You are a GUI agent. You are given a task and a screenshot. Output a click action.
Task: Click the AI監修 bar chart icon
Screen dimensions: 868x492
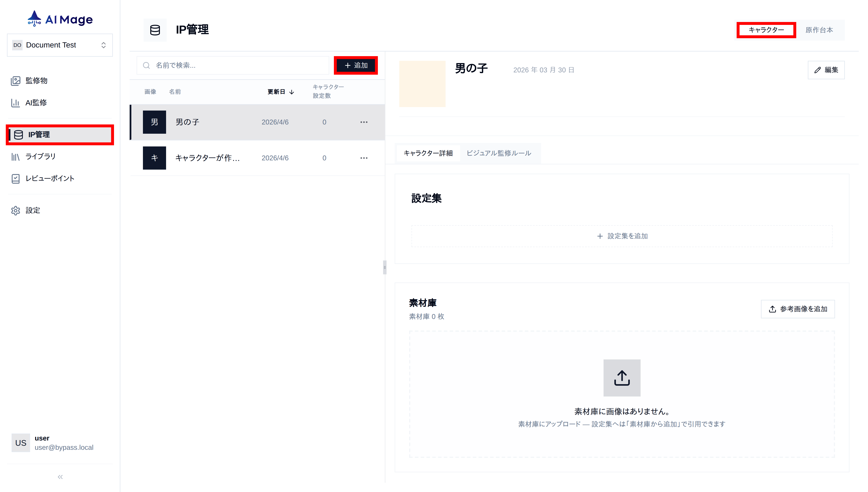16,103
